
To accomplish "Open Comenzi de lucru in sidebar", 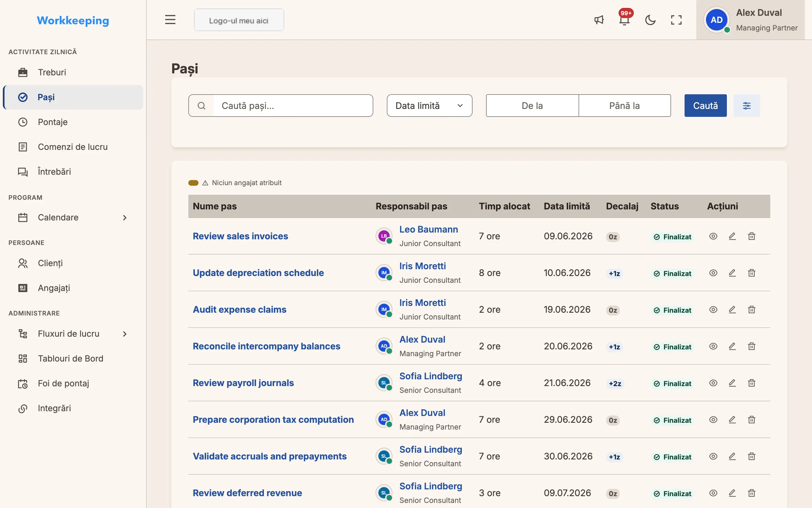I will [73, 147].
